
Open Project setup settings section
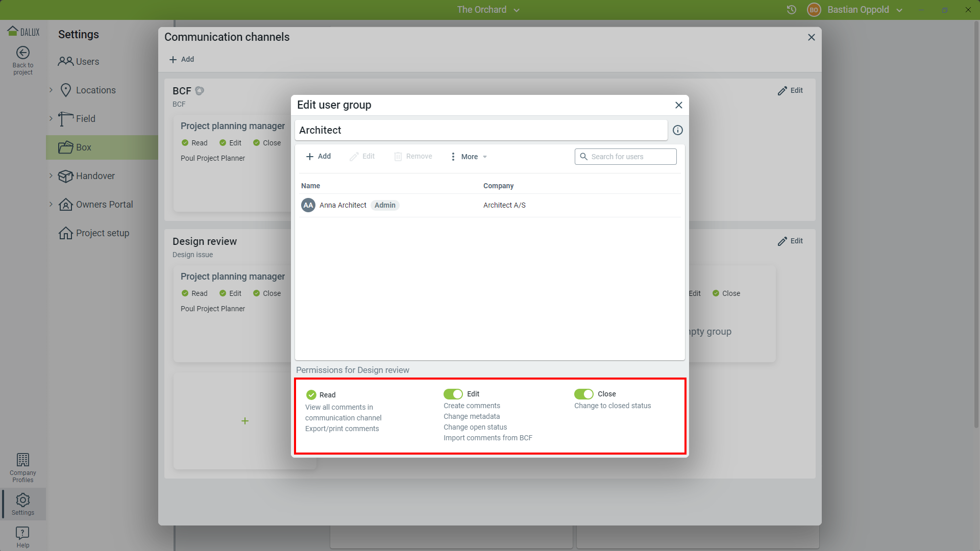[x=102, y=233]
